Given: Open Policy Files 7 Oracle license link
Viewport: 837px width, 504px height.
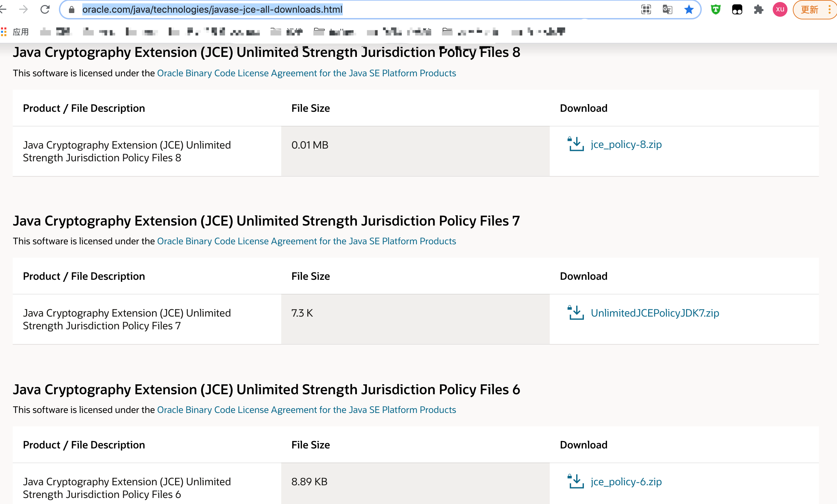Looking at the screenshot, I should (306, 241).
